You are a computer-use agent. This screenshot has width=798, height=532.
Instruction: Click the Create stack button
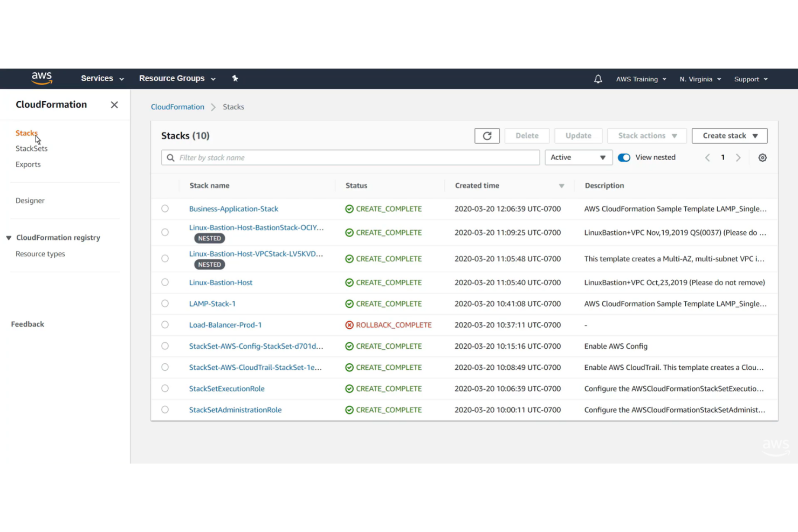(x=729, y=135)
